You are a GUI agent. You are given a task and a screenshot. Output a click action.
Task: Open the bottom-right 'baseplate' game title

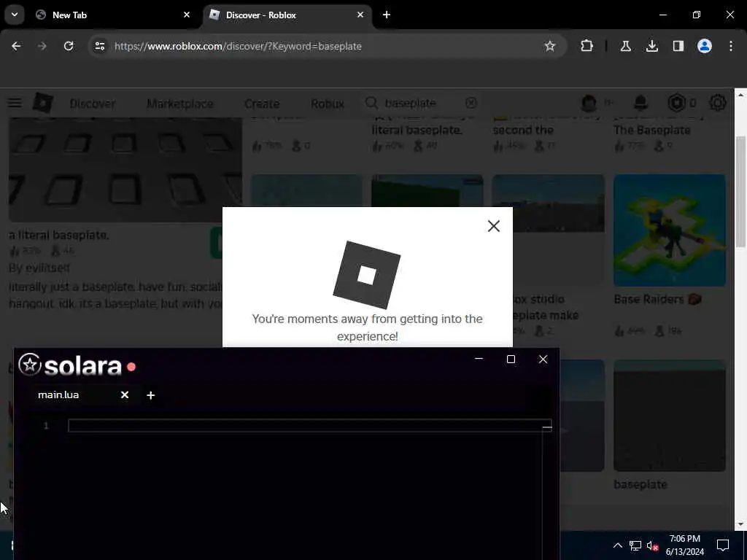click(x=640, y=485)
